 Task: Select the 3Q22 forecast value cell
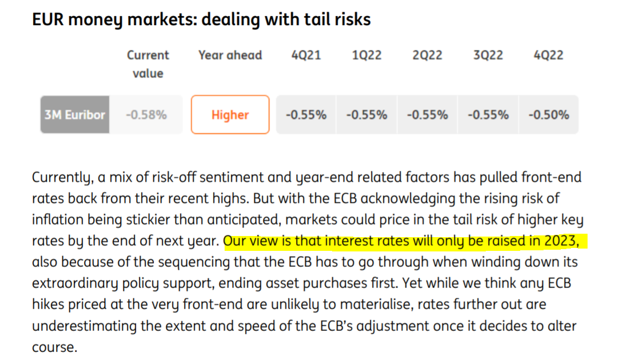[x=488, y=115]
